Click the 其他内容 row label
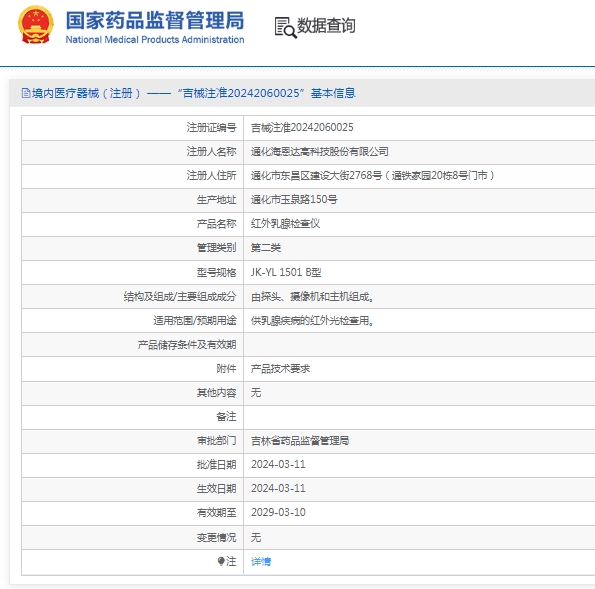 (216, 392)
